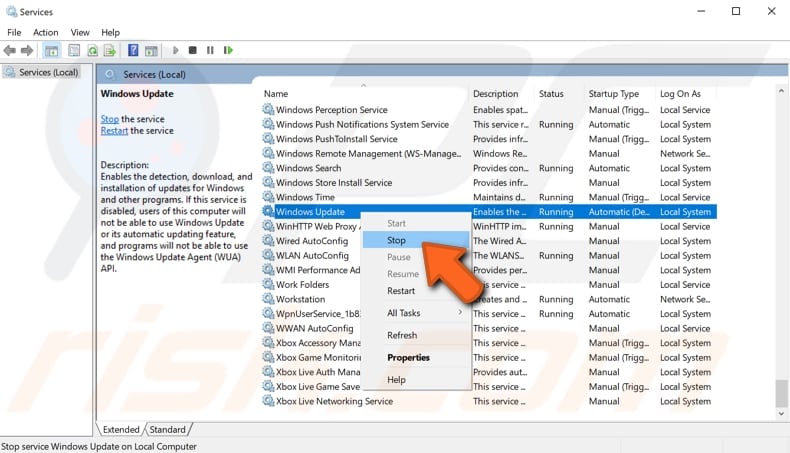Viewport: 790px width, 453px height.
Task: Click the vertical scrollbar of services list
Action: pyautogui.click(x=782, y=250)
